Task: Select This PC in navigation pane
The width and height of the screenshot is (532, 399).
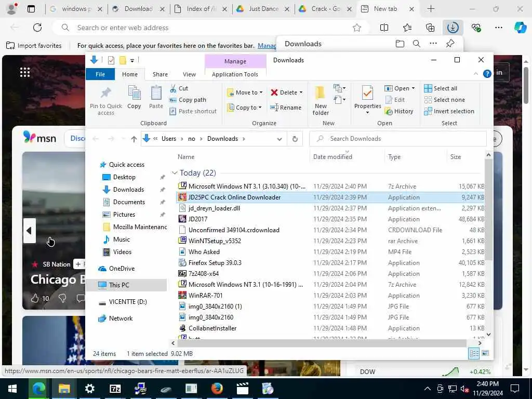Action: coord(126,285)
